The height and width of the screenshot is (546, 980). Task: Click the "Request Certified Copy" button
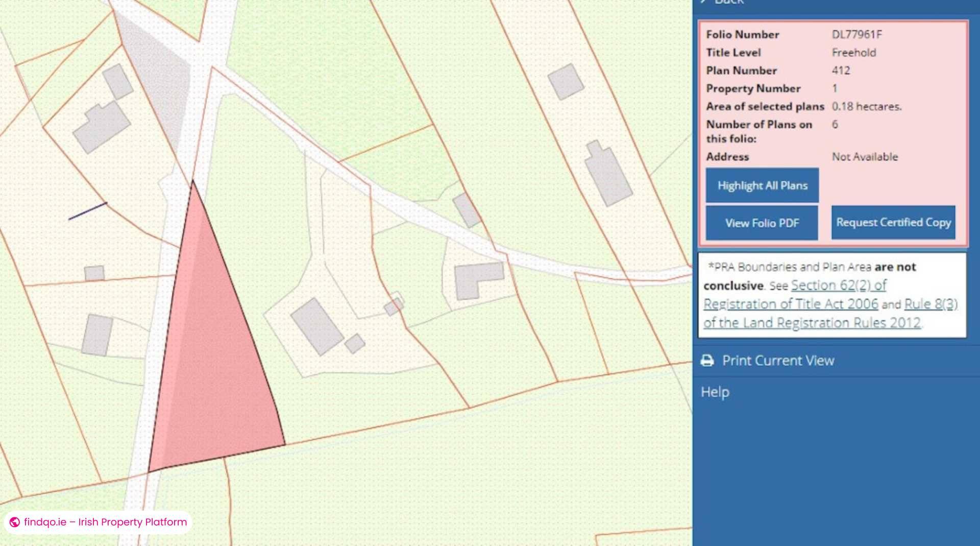coord(893,223)
